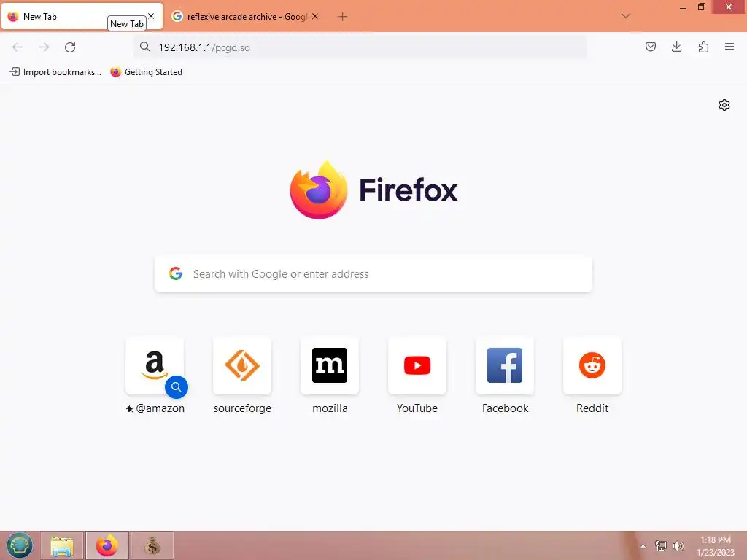Show hidden tray icons arrow
Screen dimensions: 747x560
[x=643, y=546]
